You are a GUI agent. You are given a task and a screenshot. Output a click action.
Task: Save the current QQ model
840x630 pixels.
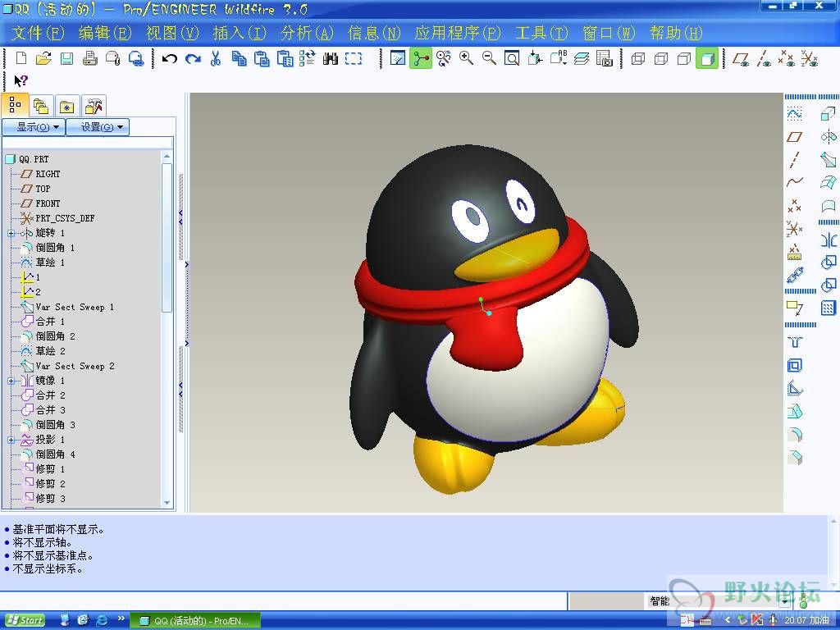[x=66, y=58]
